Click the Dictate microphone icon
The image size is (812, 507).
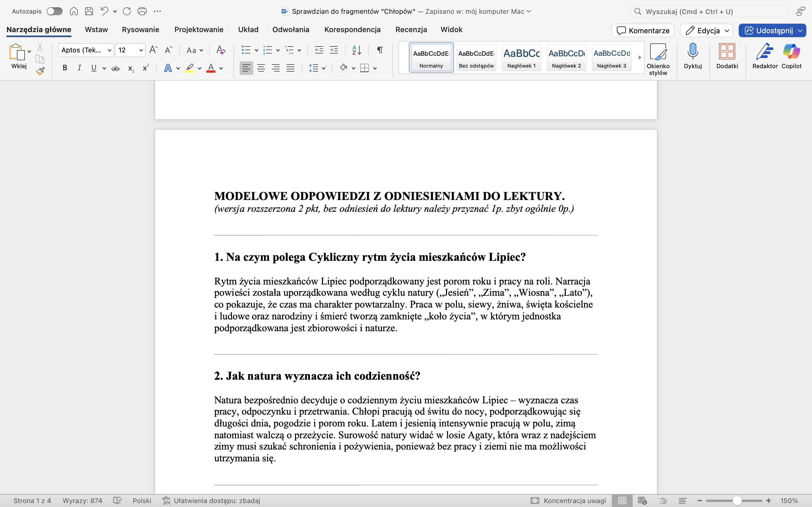(x=692, y=52)
